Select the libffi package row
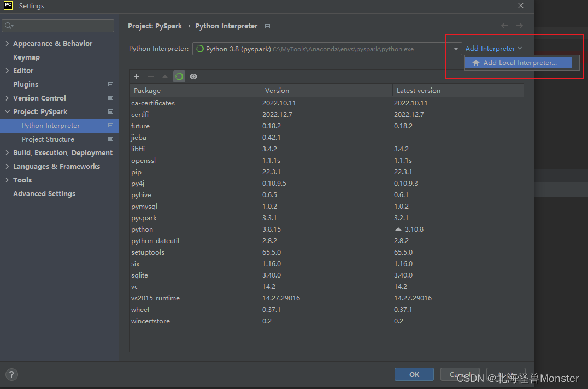Viewport: 588px width, 389px height. point(326,149)
